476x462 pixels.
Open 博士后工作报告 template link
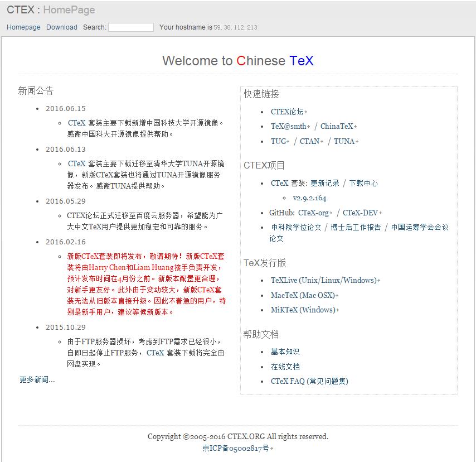pos(356,227)
